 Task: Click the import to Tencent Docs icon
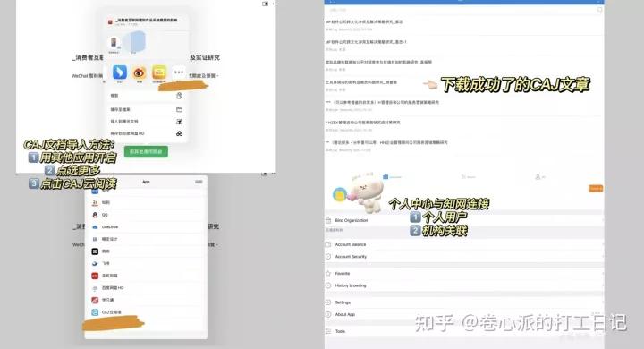pyautogui.click(x=180, y=122)
